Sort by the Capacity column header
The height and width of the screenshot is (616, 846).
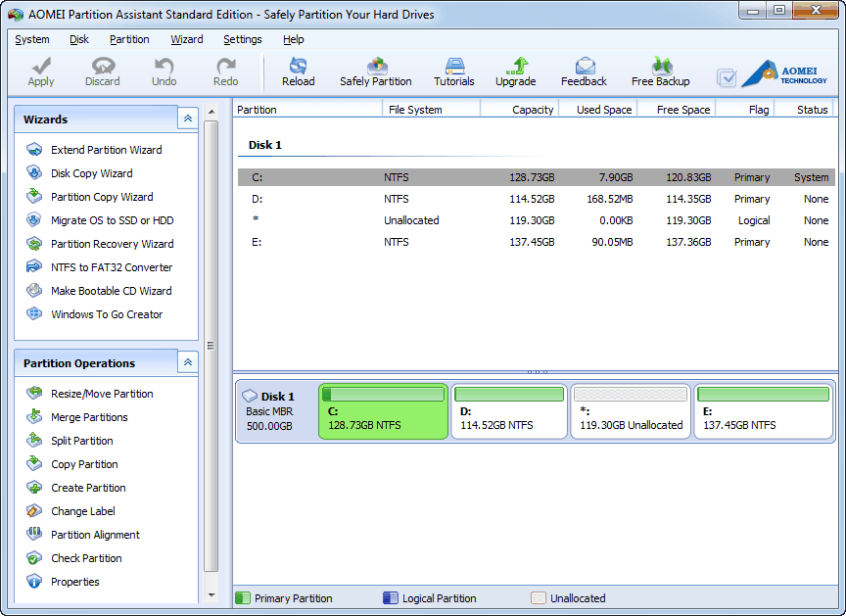(520, 110)
